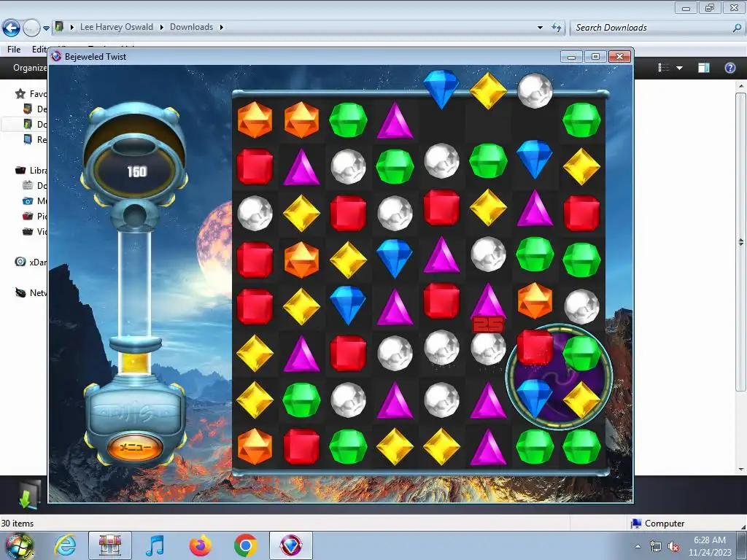Open the blue music note app in taskbar
Viewport: 747px width, 560px height.
pos(155,545)
